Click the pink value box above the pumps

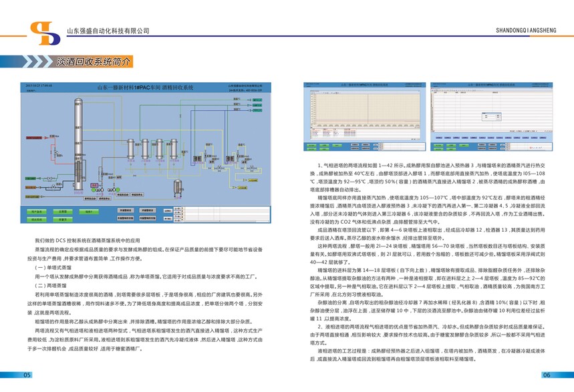point(94,185)
